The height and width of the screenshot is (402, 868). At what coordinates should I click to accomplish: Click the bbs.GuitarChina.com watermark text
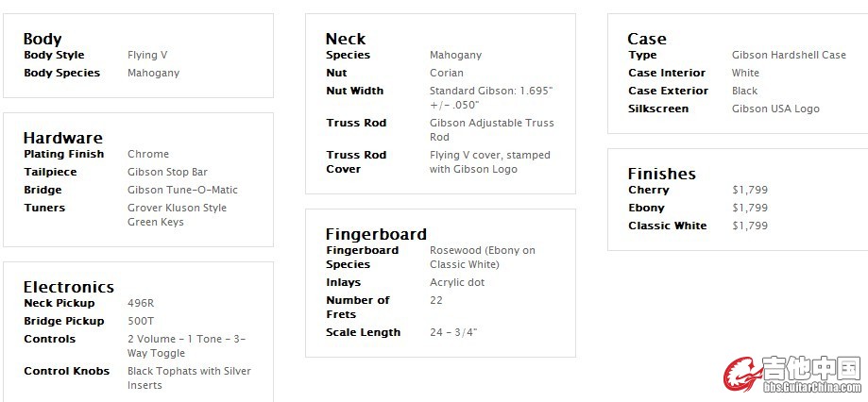(x=812, y=387)
